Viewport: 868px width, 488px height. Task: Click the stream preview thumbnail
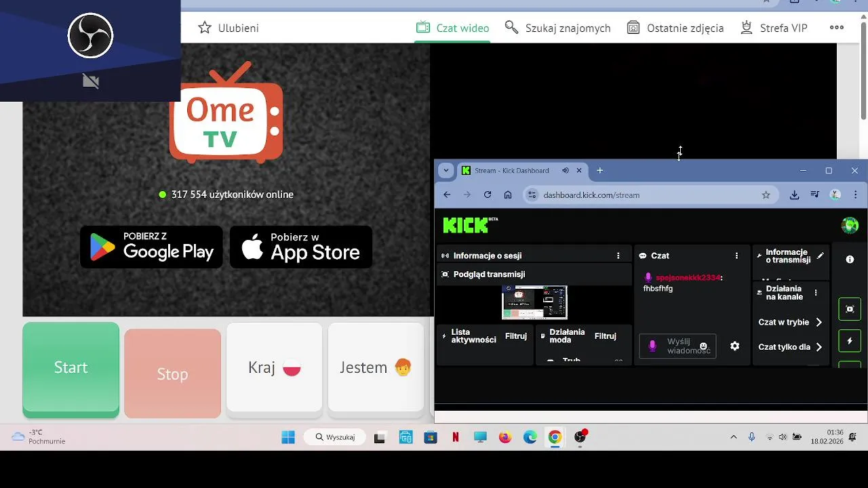click(x=534, y=302)
